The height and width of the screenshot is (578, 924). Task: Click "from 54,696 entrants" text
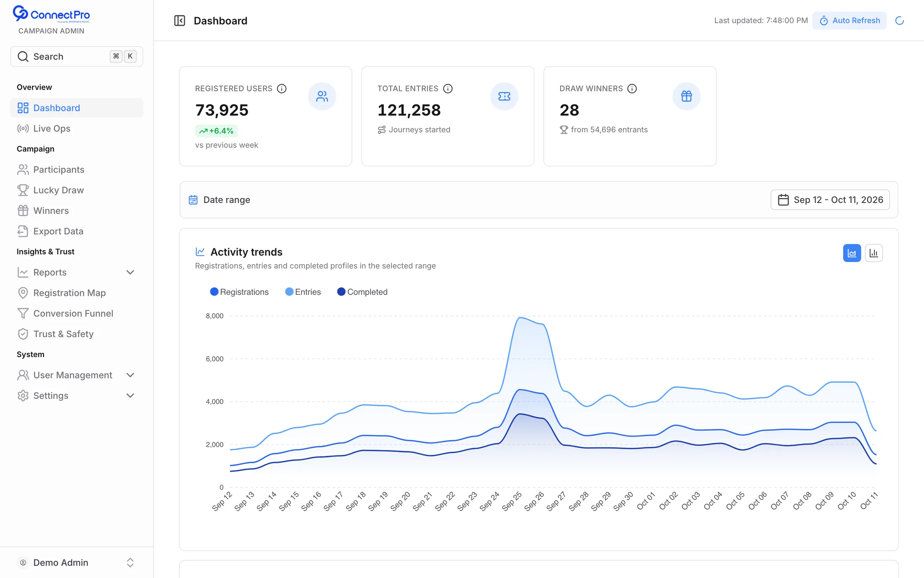[x=609, y=130]
